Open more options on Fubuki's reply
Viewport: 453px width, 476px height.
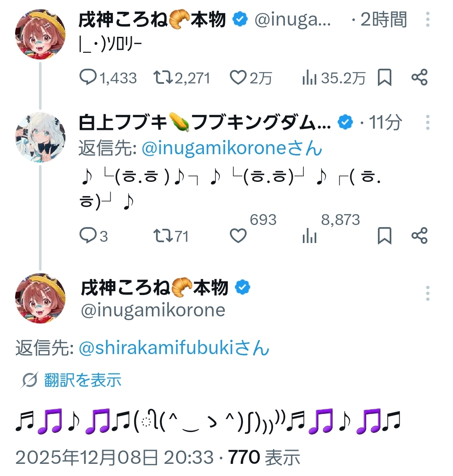[427, 122]
